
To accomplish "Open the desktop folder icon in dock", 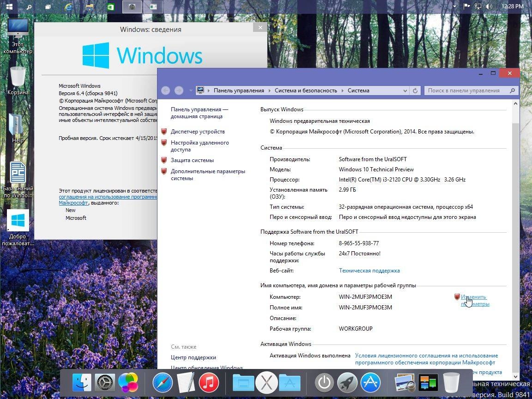I will pos(243,383).
